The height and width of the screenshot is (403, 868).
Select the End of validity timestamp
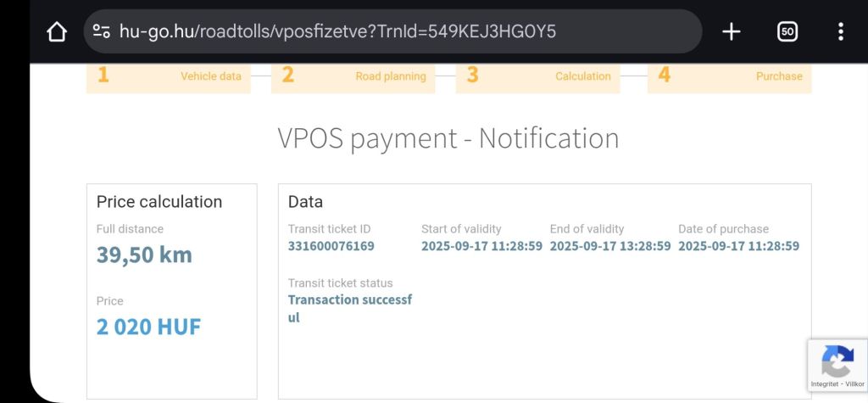(610, 246)
